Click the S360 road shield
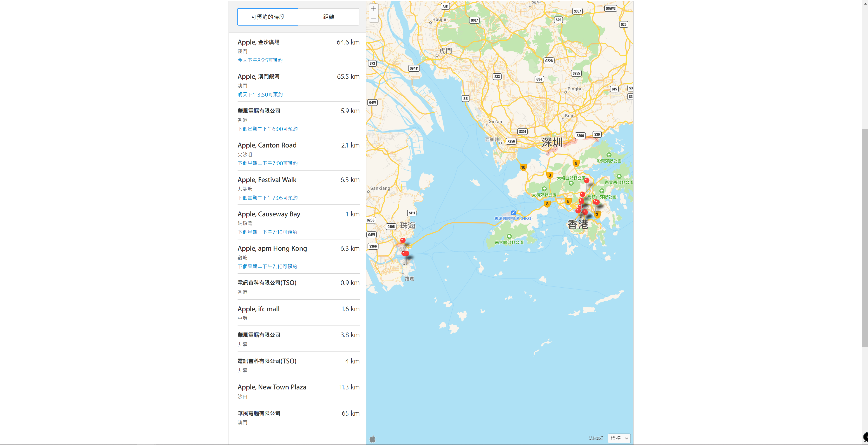Screen dimensions: 868x445 point(580,136)
